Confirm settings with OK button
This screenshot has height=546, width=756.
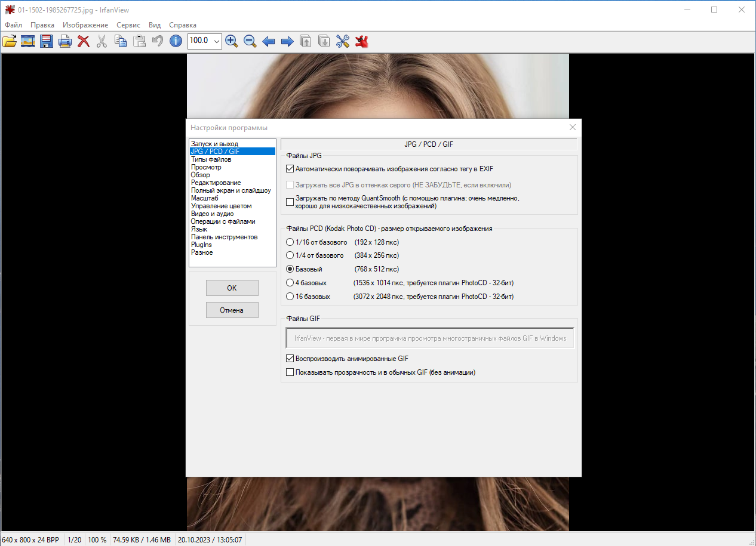[x=232, y=288]
